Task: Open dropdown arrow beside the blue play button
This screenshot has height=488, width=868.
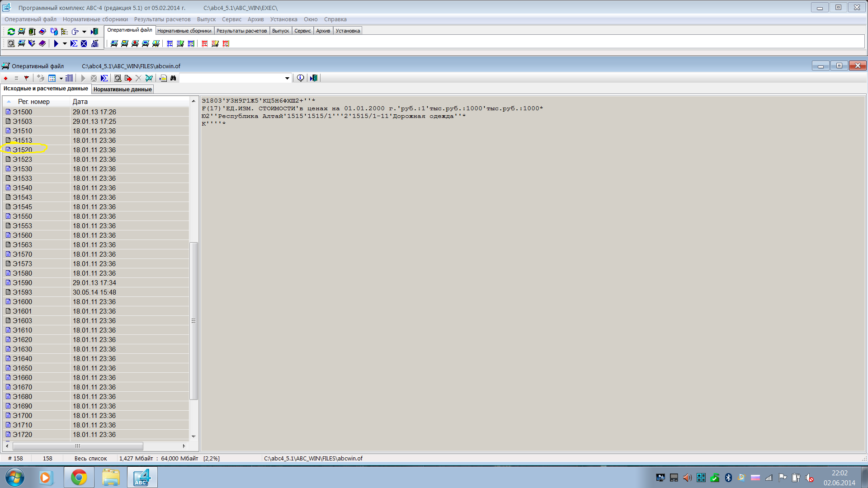Action: (x=65, y=44)
